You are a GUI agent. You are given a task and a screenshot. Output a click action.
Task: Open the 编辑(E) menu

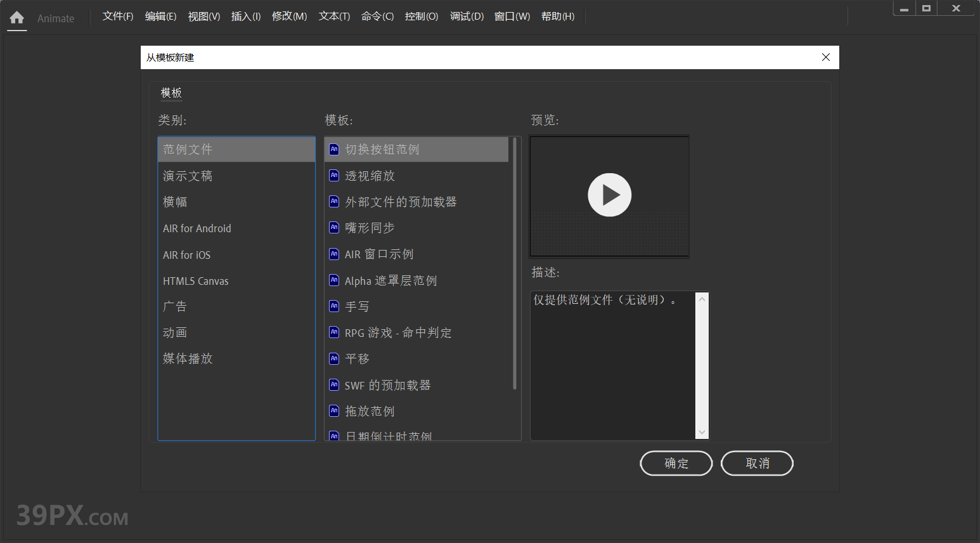tap(160, 16)
